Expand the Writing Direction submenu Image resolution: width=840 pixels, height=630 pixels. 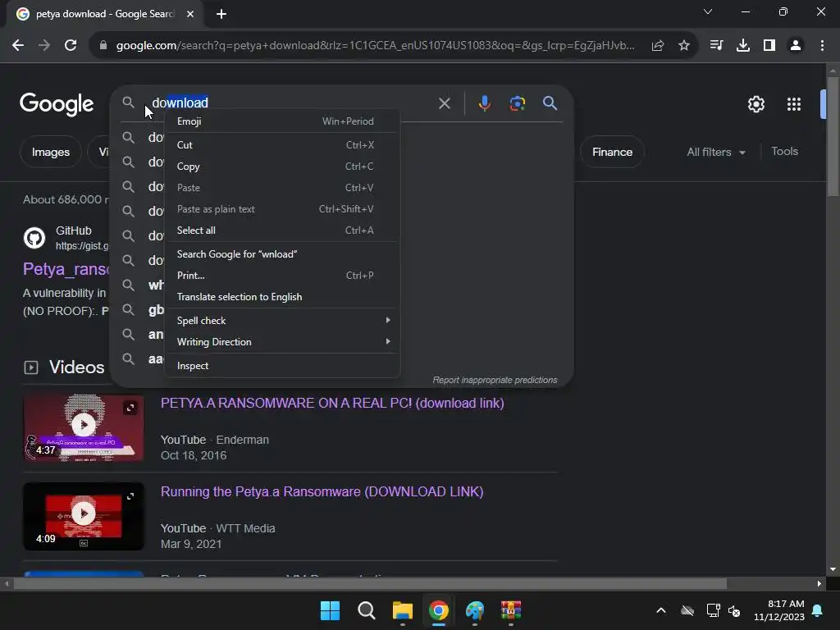click(282, 342)
